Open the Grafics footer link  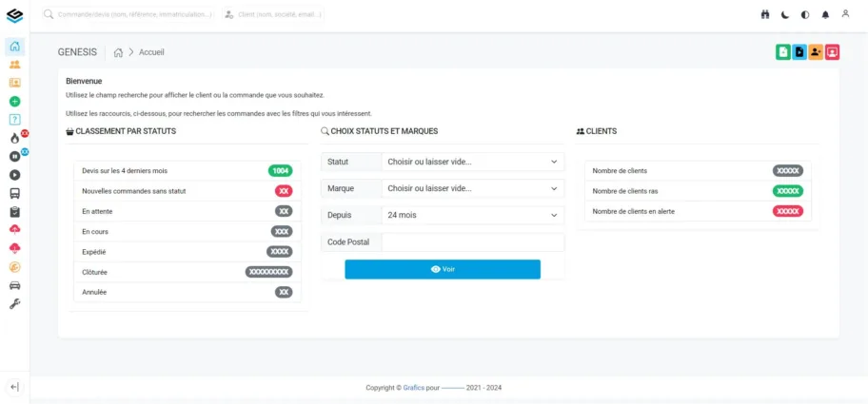(x=413, y=388)
